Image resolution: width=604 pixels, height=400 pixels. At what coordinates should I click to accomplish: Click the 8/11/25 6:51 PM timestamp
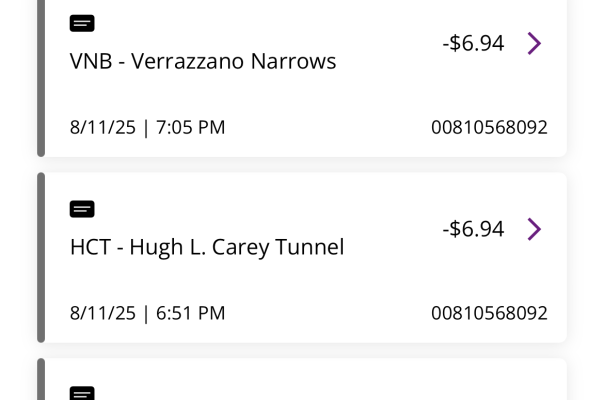(148, 313)
